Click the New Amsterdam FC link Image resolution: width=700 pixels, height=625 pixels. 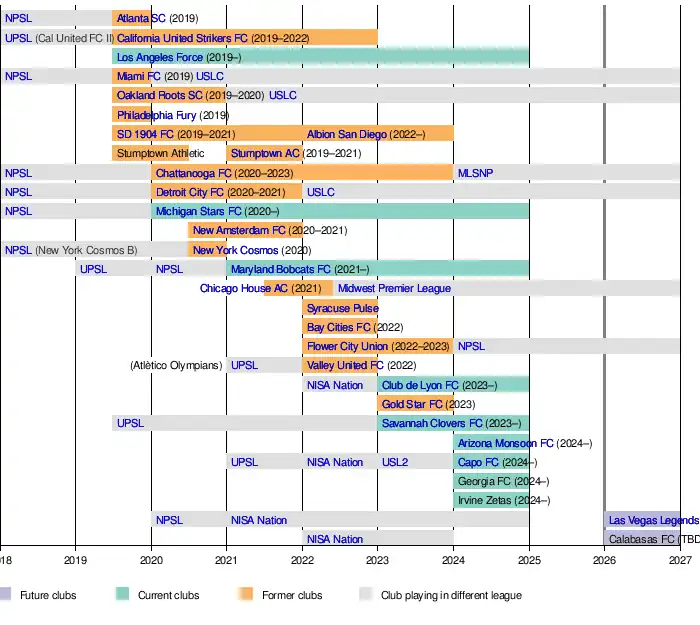[x=239, y=230]
